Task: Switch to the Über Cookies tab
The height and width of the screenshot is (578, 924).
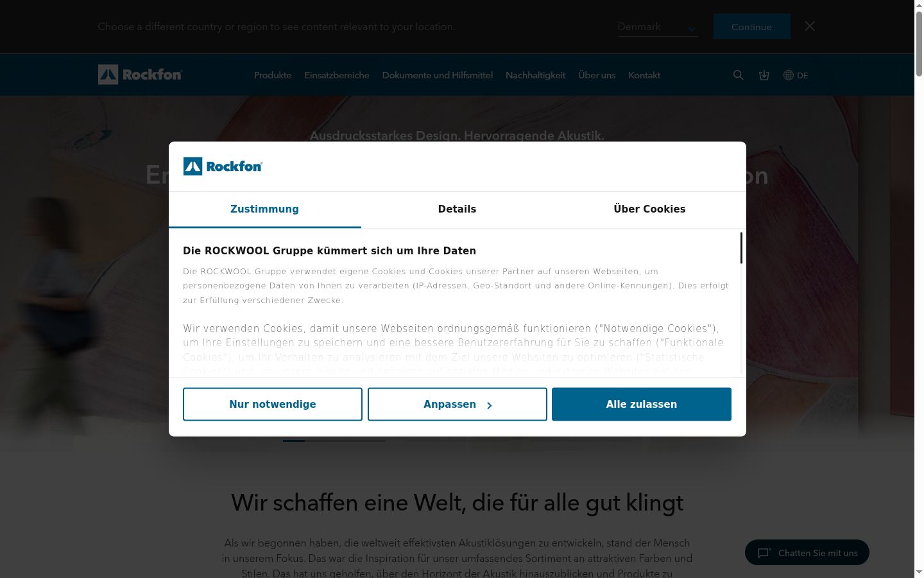Action: coord(649,209)
